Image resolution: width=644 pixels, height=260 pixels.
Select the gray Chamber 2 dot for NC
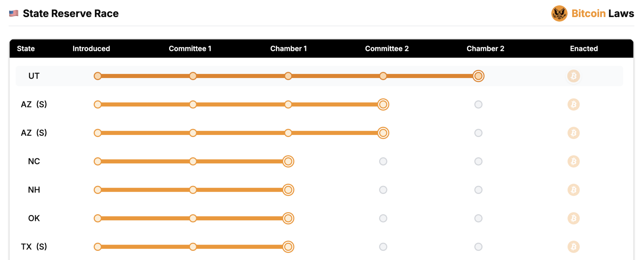click(478, 161)
